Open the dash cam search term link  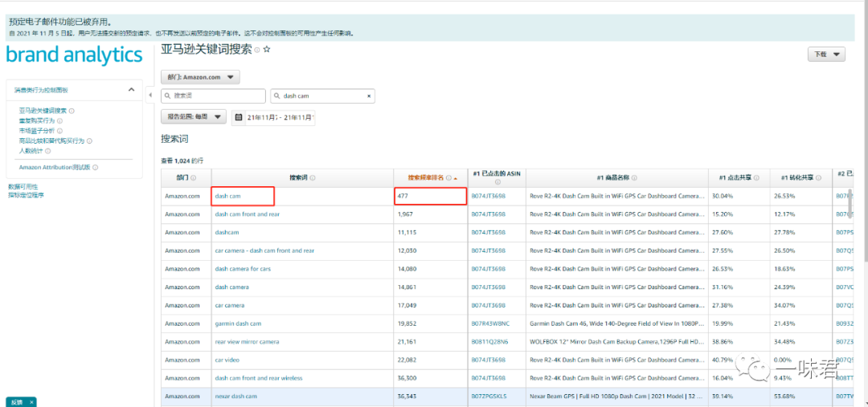(x=227, y=196)
